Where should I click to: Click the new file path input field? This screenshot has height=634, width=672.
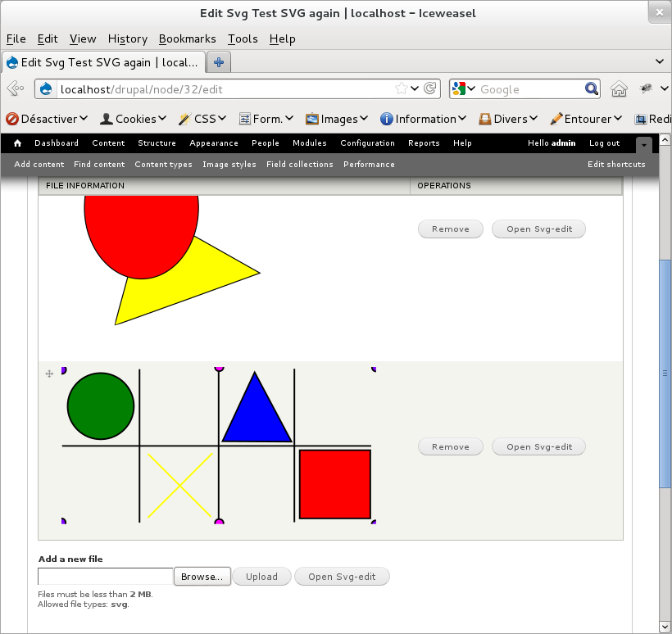click(x=106, y=577)
